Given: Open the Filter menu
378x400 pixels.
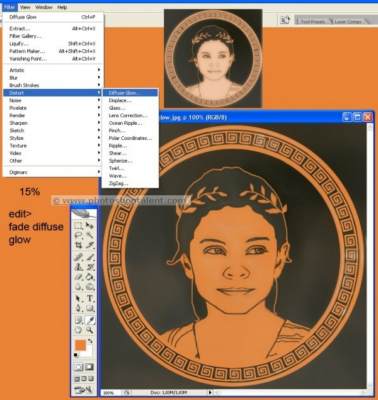Looking at the screenshot, I should tap(10, 7).
